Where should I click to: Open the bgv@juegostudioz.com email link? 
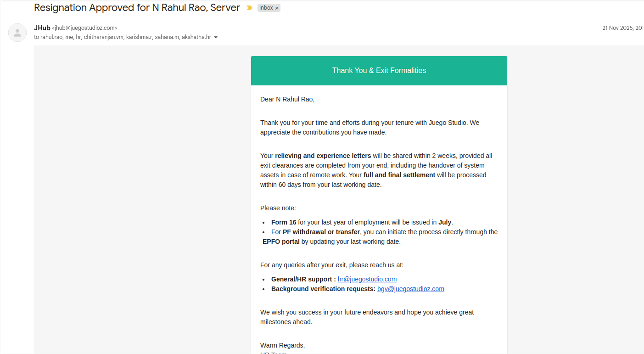click(x=410, y=289)
